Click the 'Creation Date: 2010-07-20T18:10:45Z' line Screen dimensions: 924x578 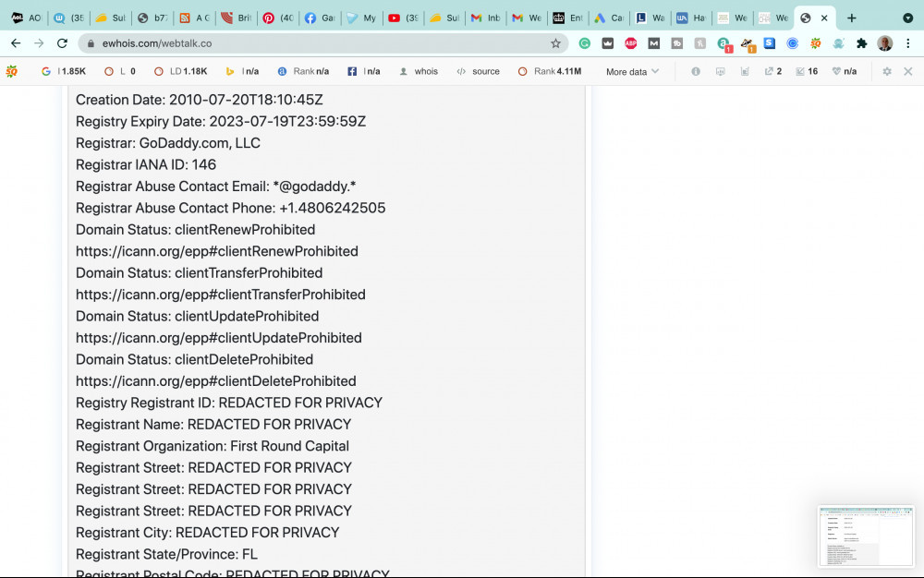pos(200,100)
